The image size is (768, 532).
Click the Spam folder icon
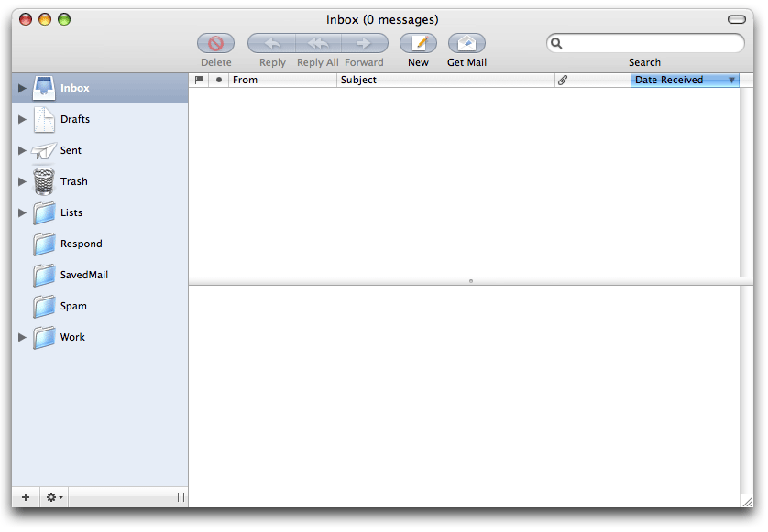point(44,307)
